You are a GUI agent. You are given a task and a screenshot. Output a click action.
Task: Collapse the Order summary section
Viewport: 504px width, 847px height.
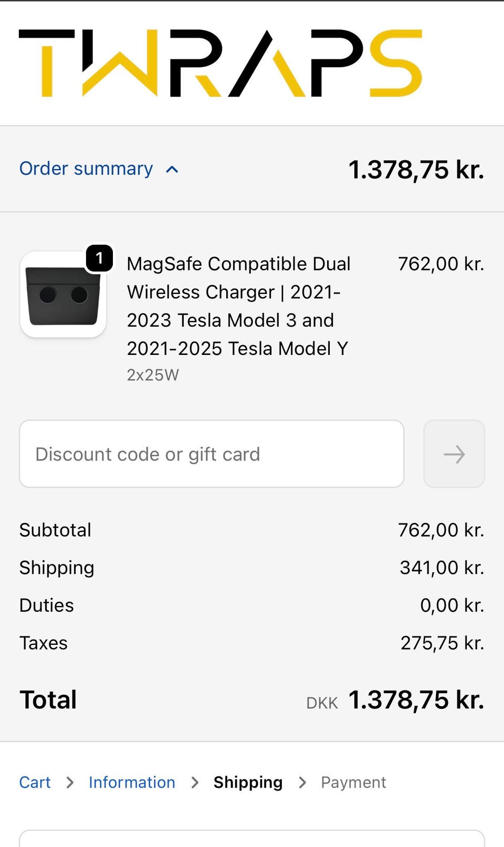pos(86,169)
